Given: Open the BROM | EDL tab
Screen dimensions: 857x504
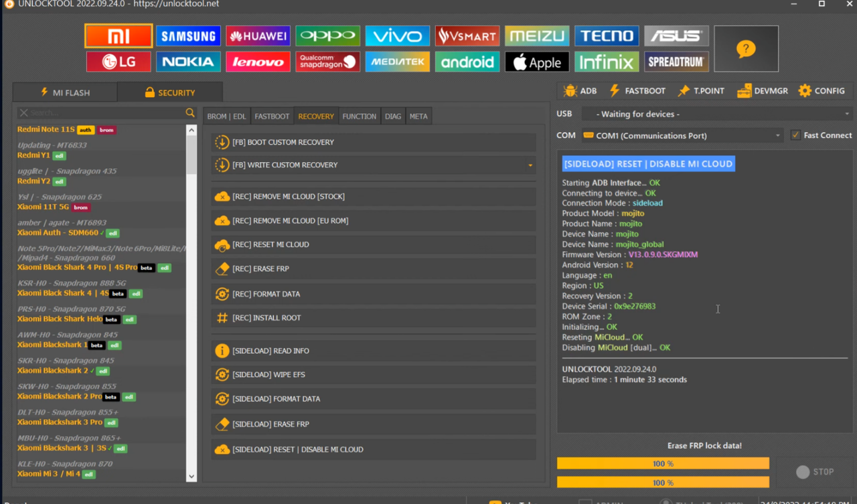Looking at the screenshot, I should 226,116.
